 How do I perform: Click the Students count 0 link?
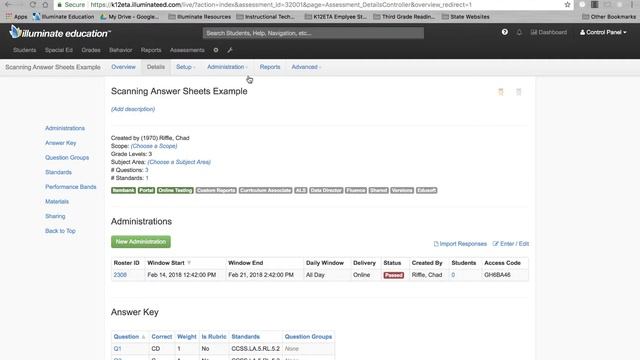click(453, 275)
